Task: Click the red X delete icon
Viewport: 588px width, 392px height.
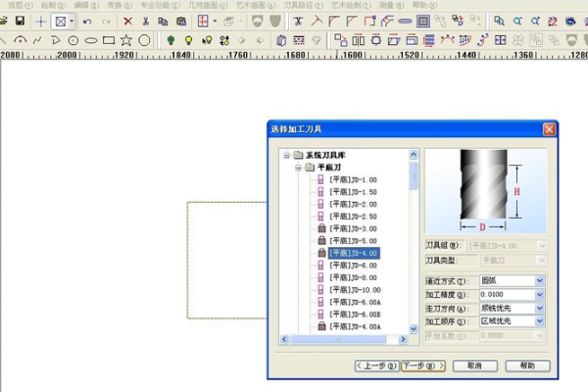Action: tap(127, 21)
